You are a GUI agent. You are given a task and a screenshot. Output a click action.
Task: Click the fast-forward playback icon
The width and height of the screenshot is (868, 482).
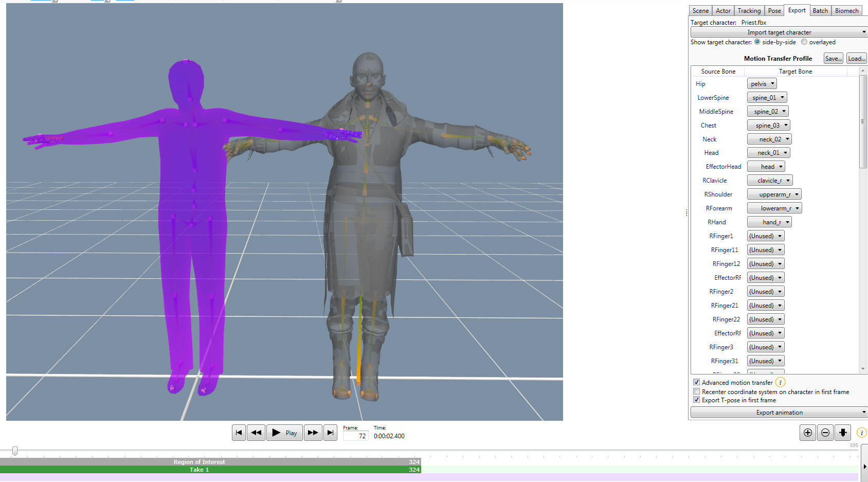(313, 433)
